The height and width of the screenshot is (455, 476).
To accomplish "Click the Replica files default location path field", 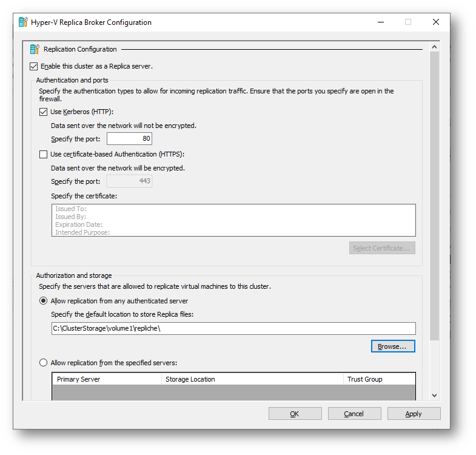I will (233, 329).
